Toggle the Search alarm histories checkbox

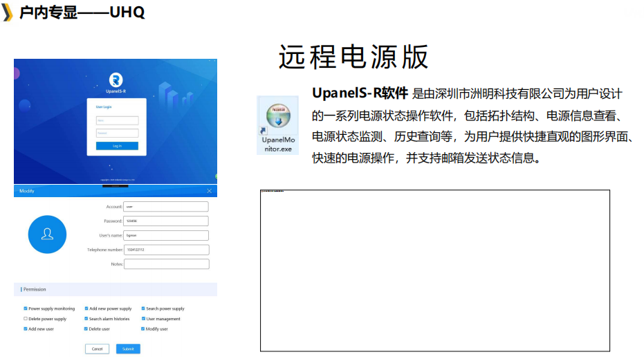pos(86,319)
